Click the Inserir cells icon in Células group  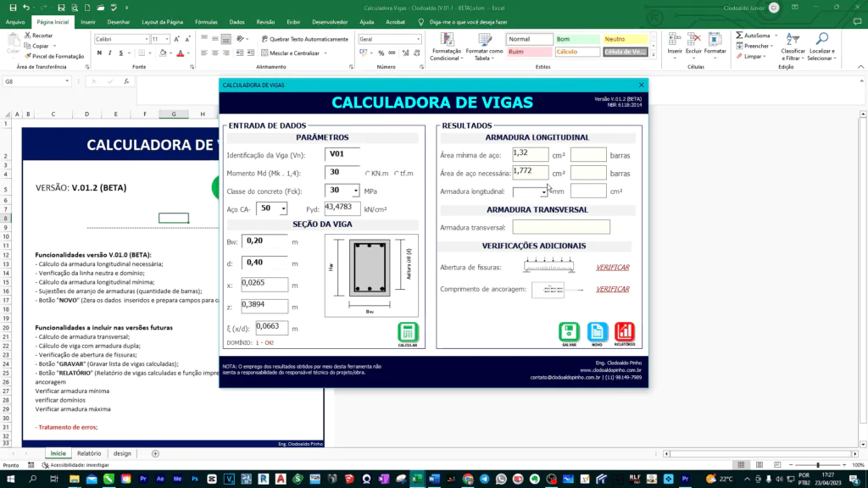pyautogui.click(x=674, y=39)
